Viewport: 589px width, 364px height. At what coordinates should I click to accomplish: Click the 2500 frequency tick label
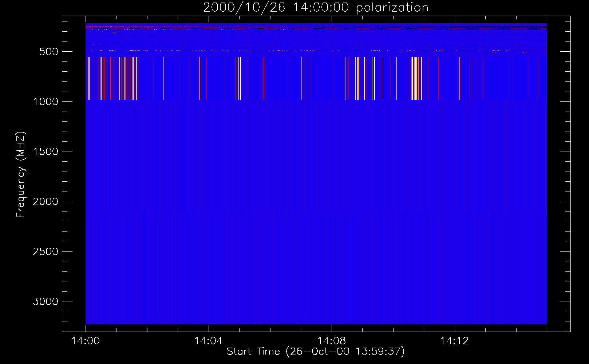pos(46,252)
